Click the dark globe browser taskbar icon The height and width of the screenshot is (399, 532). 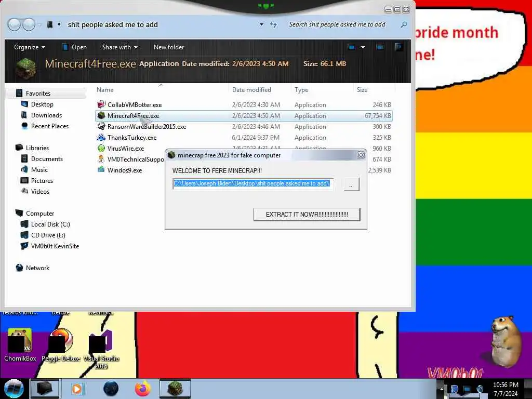(111, 389)
